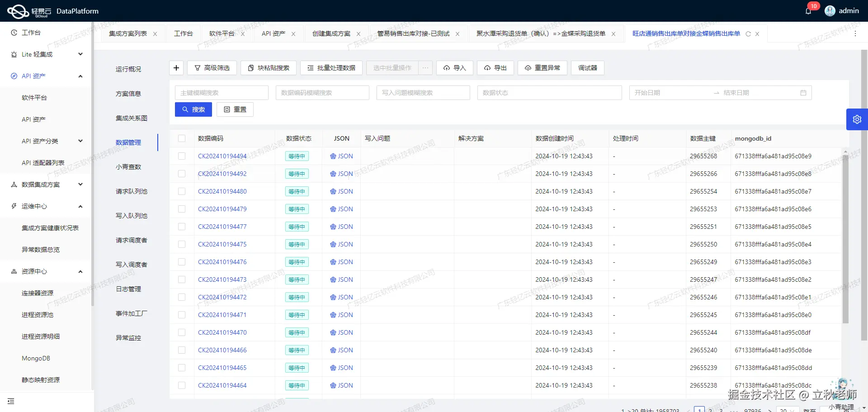Viewport: 868px width, 412px height.
Task: Click the 导出 export icon
Action: [495, 67]
